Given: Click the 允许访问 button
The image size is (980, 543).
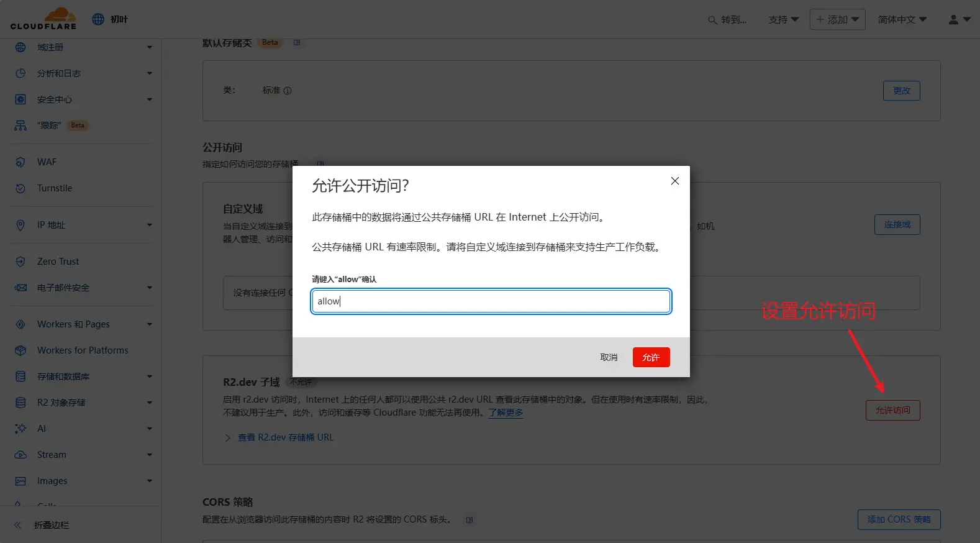Looking at the screenshot, I should [x=893, y=410].
